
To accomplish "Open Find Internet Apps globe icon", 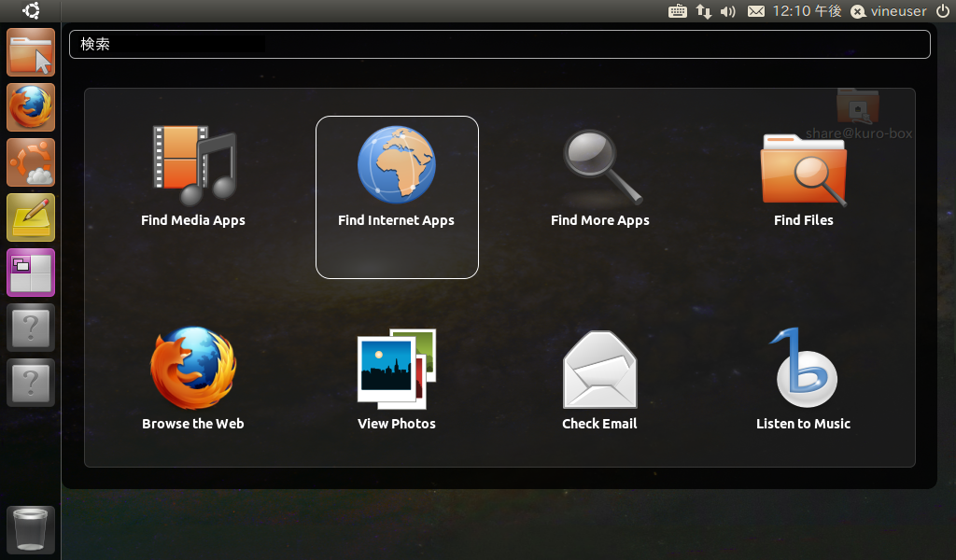I will [396, 164].
